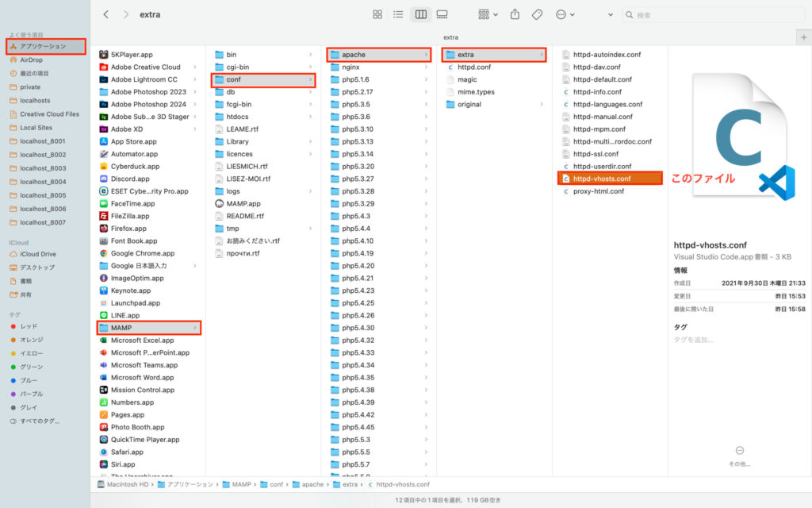This screenshot has width=812, height=508.
Task: Select LINE.app icon
Action: point(104,315)
